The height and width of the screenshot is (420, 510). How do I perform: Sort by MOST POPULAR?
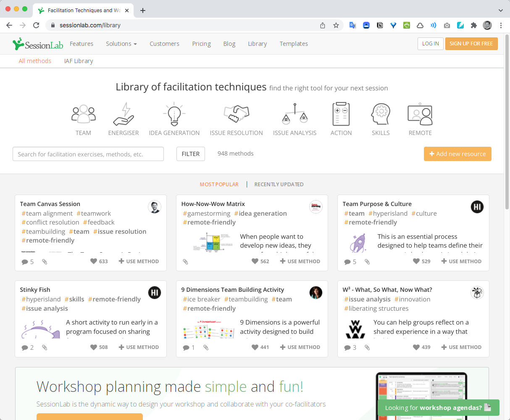point(219,185)
